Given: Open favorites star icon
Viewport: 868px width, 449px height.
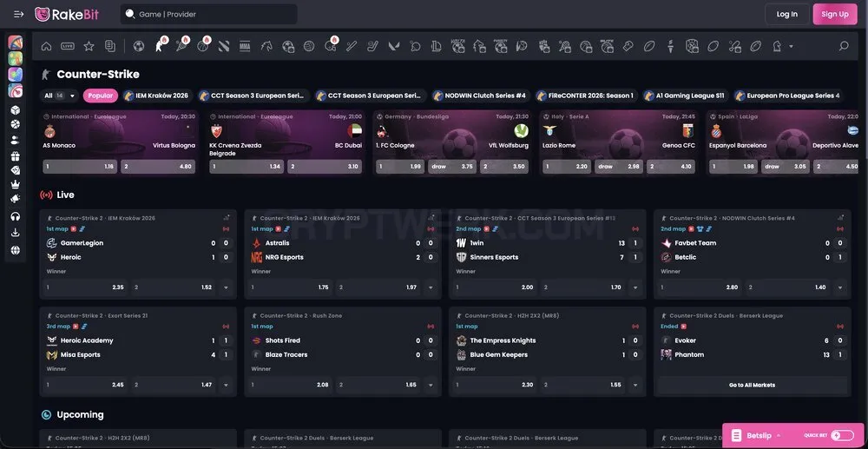Looking at the screenshot, I should coord(89,47).
